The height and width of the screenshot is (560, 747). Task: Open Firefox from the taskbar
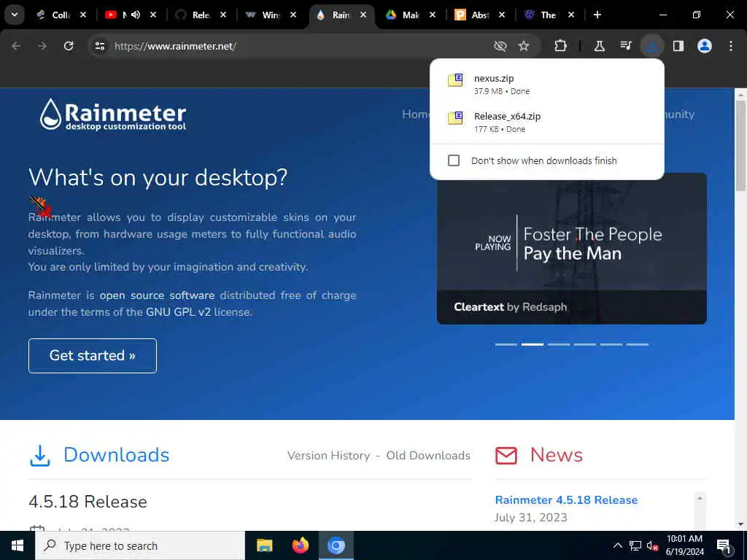click(300, 545)
